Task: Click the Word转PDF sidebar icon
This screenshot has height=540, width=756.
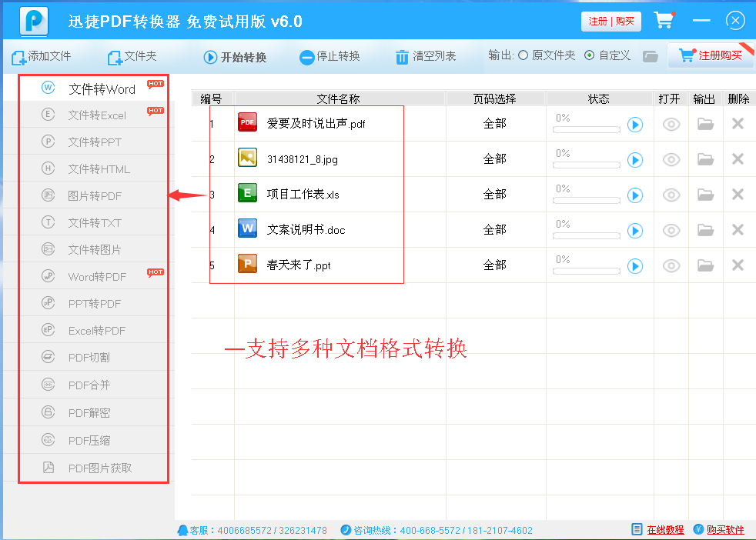Action: (48, 276)
